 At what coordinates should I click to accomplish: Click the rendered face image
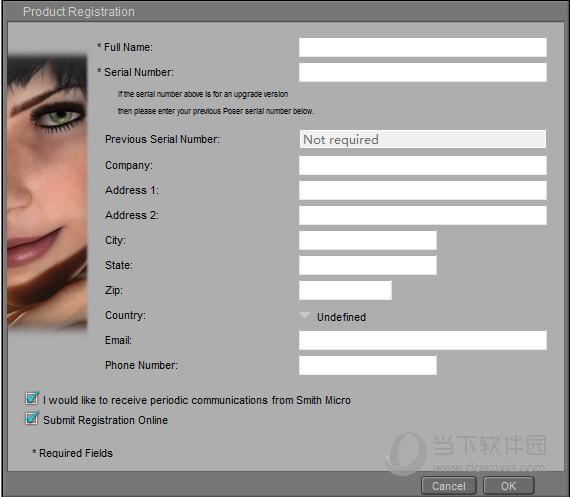click(47, 193)
